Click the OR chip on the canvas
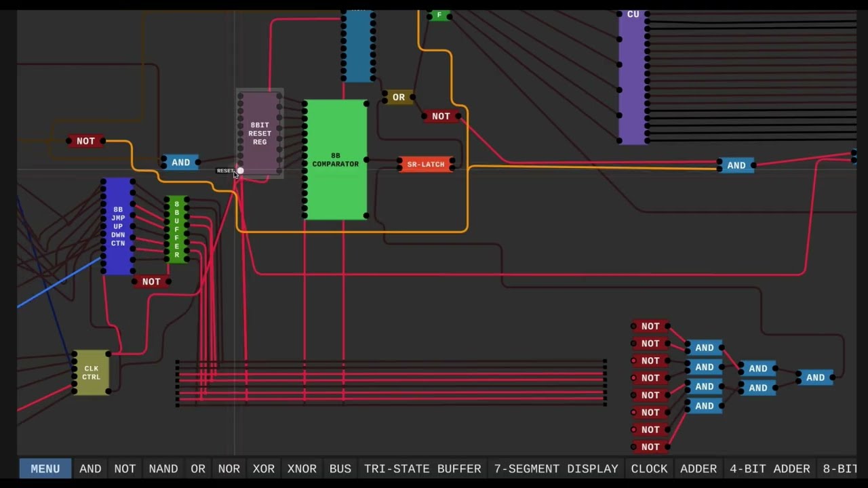Screen dimensions: 868x488 click(x=399, y=98)
